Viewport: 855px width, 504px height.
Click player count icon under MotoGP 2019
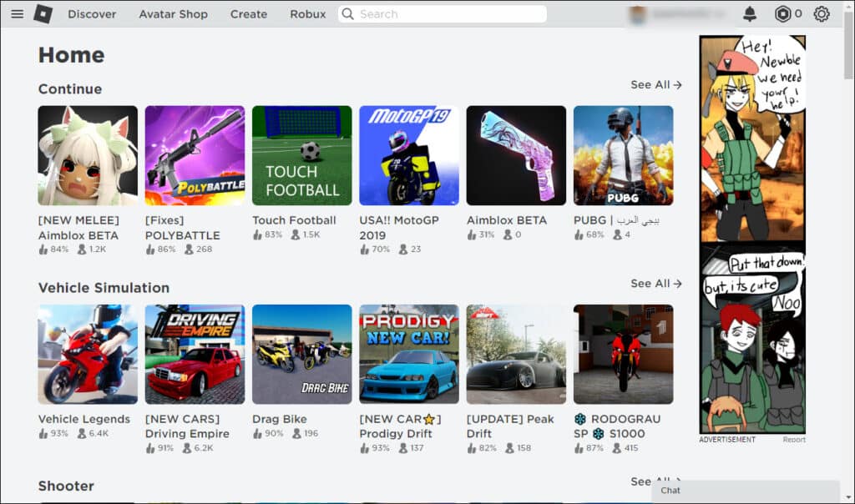coord(403,249)
